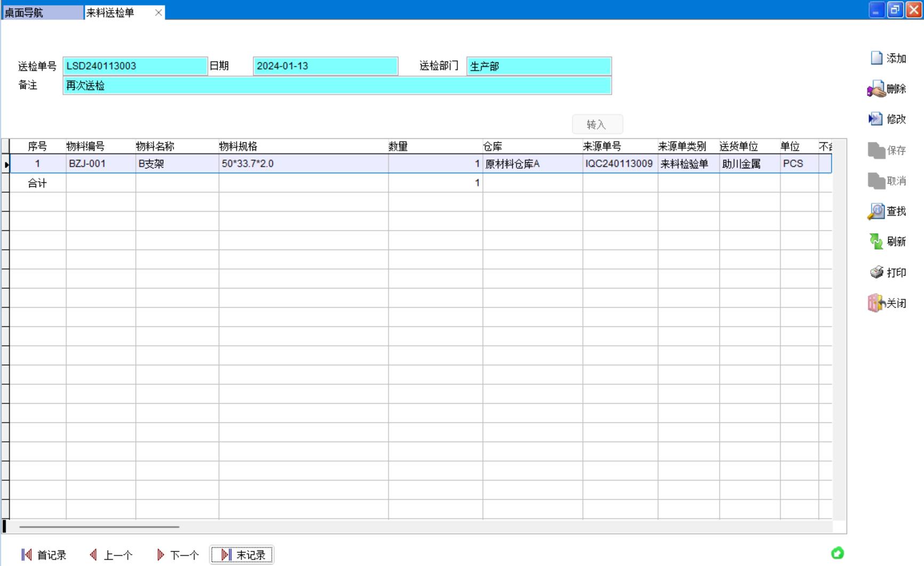This screenshot has height=566, width=924.
Task: Click the 删除 (Delete) icon
Action: [877, 89]
